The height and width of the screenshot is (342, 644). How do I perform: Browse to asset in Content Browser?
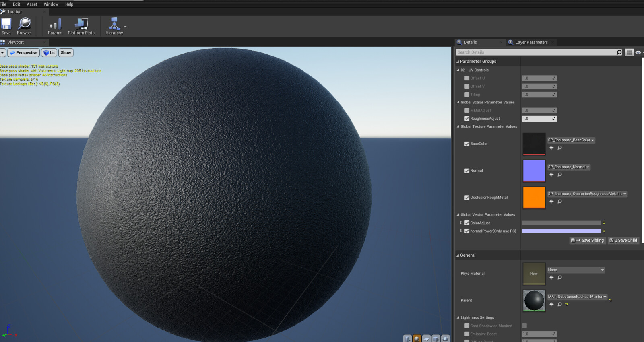[24, 26]
